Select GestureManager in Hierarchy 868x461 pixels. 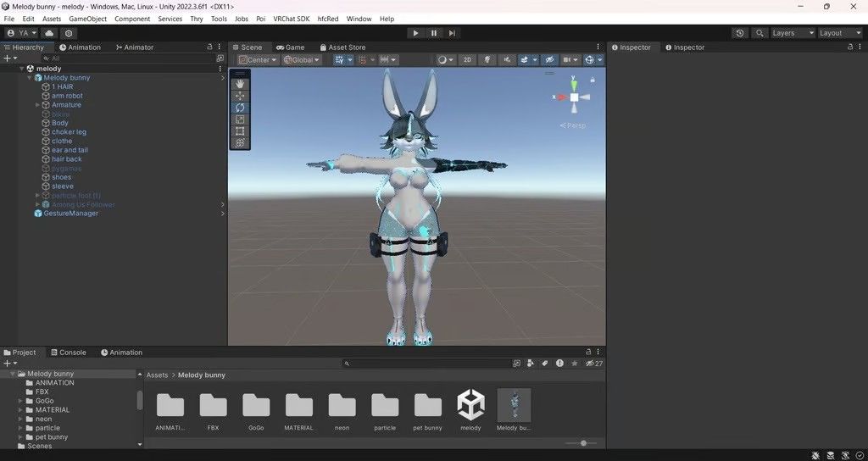point(71,214)
